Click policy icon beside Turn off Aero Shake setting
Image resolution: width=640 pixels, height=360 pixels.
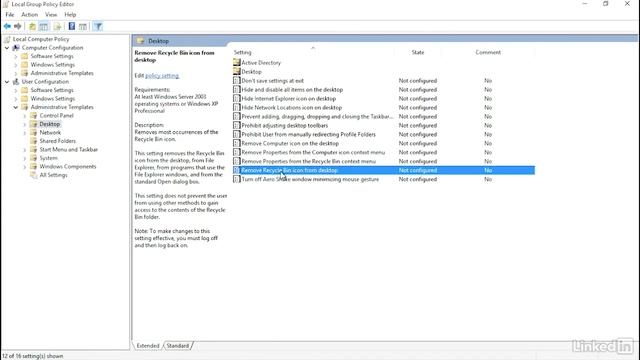(x=236, y=179)
